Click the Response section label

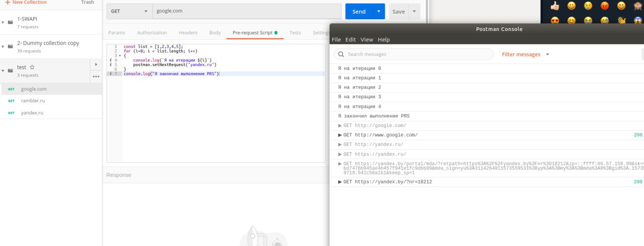point(119,175)
